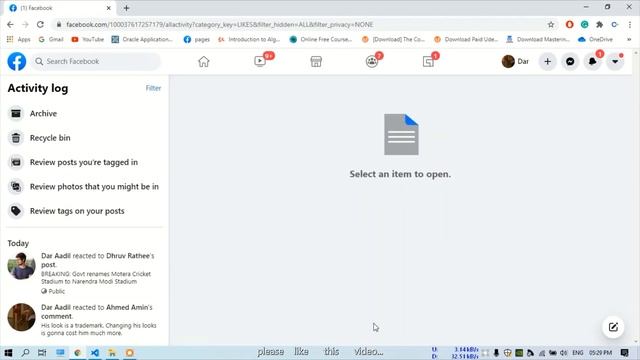Open the Filter link in Activity log
The width and height of the screenshot is (640, 360).
pos(153,88)
